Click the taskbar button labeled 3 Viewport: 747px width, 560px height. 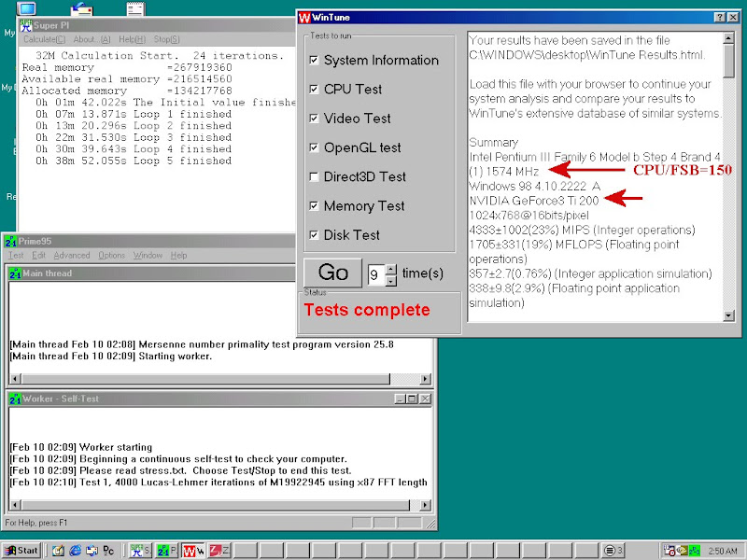click(x=613, y=551)
